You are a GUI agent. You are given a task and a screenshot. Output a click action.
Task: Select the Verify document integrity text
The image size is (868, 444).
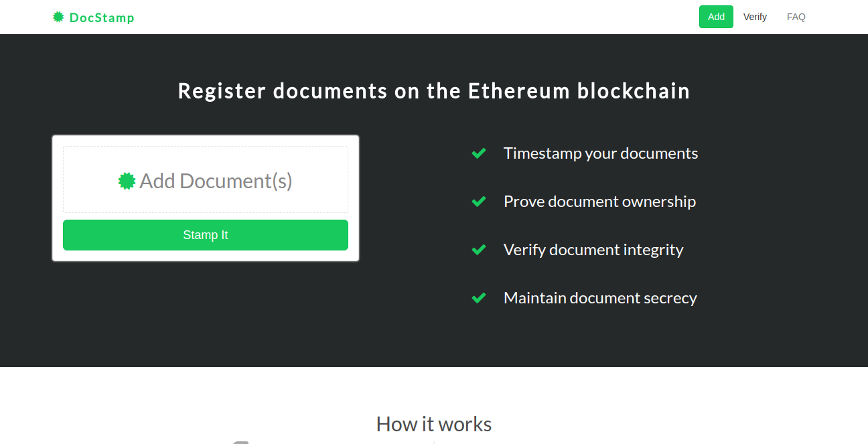point(593,250)
